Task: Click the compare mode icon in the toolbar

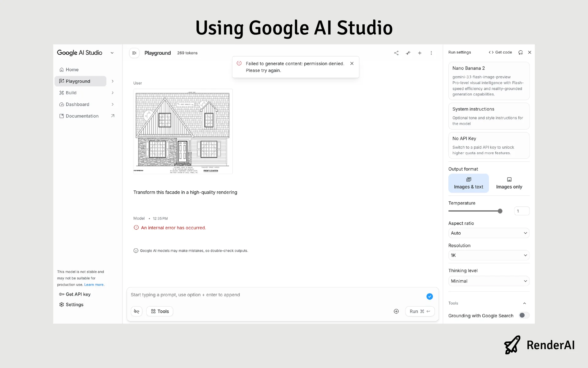Action: 408,53
